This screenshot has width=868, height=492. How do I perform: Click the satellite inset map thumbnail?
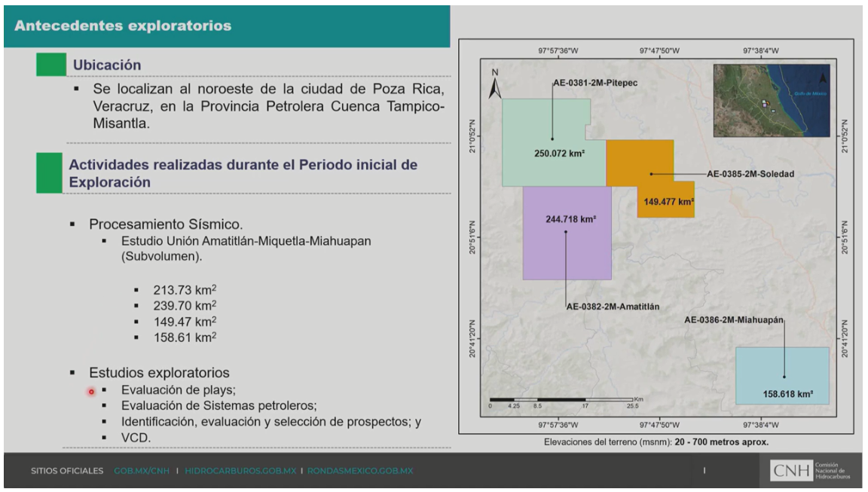[x=772, y=100]
